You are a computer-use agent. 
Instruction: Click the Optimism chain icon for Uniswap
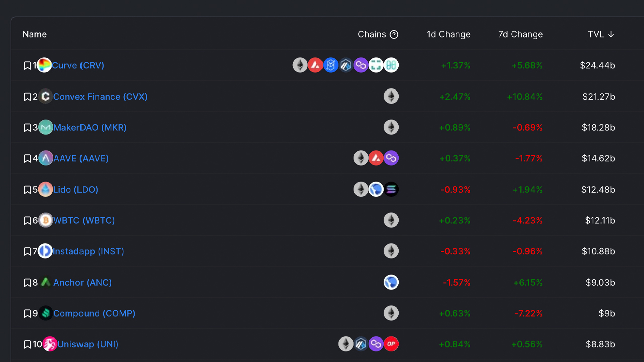tap(391, 344)
